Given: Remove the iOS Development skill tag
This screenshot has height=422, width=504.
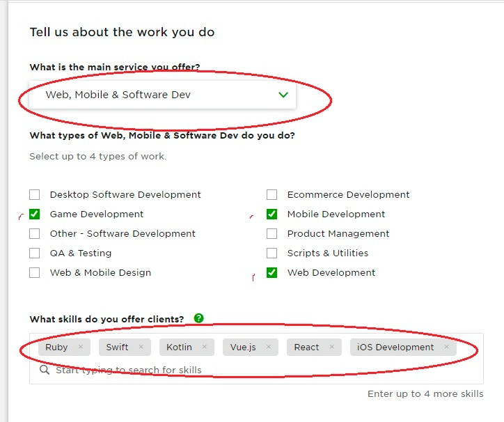Looking at the screenshot, I should (x=446, y=347).
